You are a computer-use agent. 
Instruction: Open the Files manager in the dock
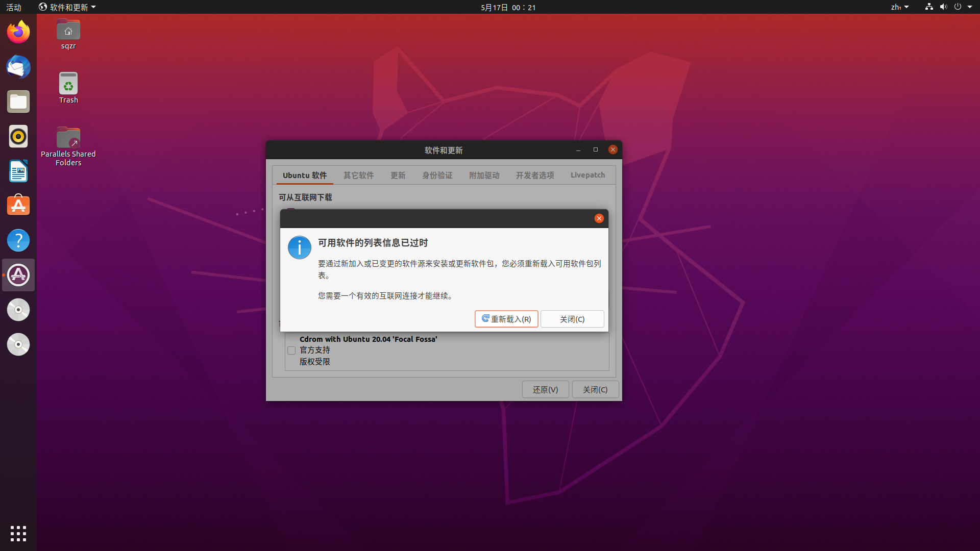coord(18,102)
